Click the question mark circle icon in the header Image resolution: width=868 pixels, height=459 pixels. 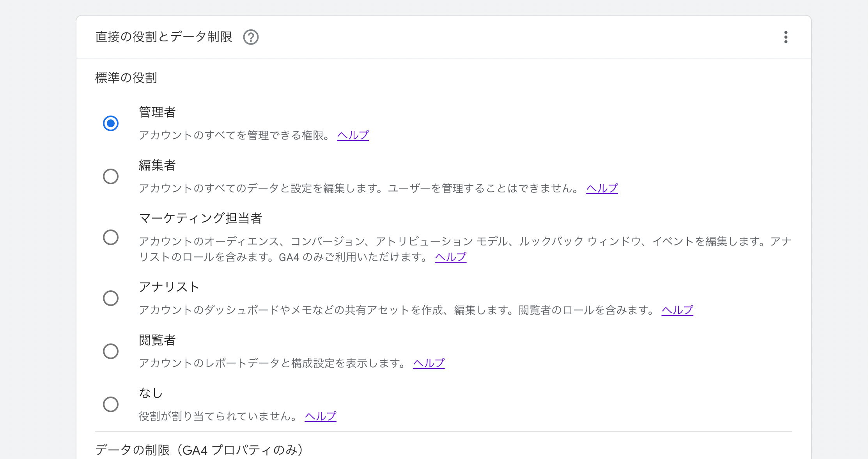(x=251, y=37)
